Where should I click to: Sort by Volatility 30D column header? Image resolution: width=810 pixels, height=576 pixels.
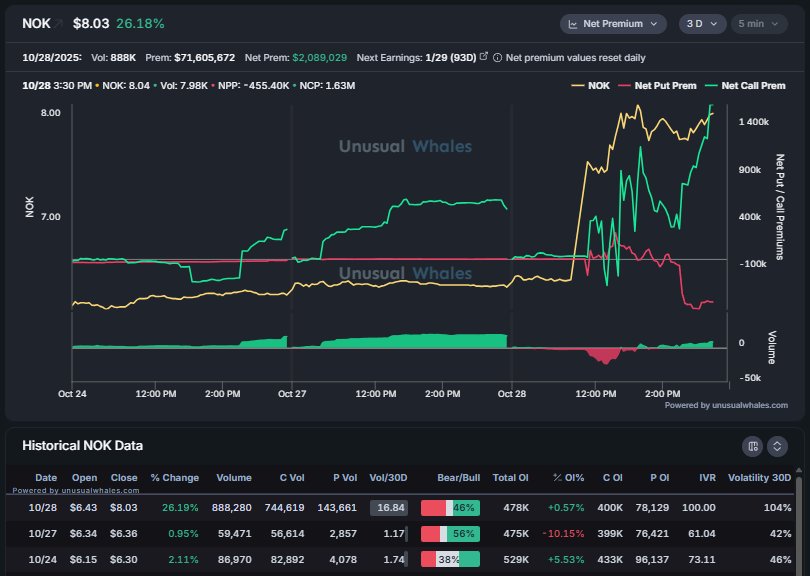[x=759, y=478]
